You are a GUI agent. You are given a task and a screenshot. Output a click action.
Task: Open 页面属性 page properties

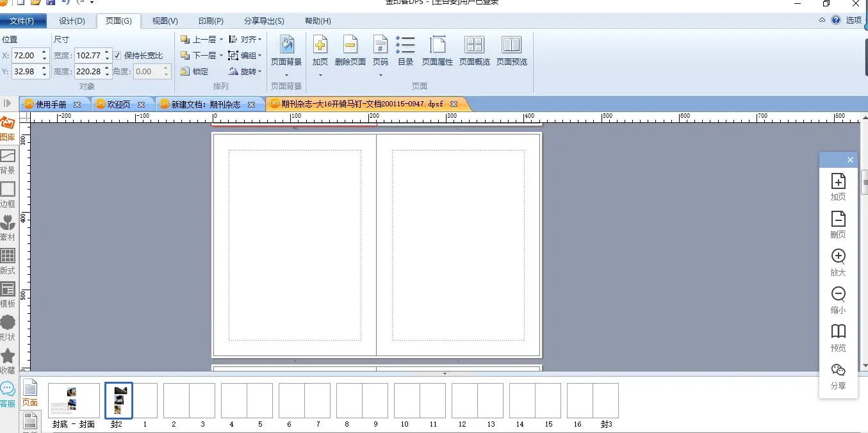(438, 51)
